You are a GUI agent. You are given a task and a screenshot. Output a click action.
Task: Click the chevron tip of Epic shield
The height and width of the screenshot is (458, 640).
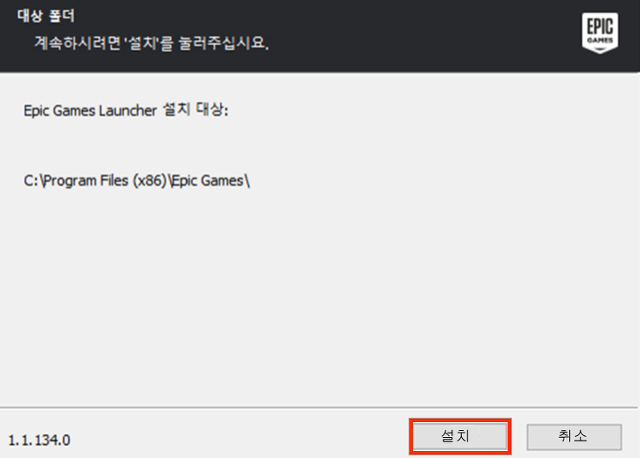[x=600, y=50]
